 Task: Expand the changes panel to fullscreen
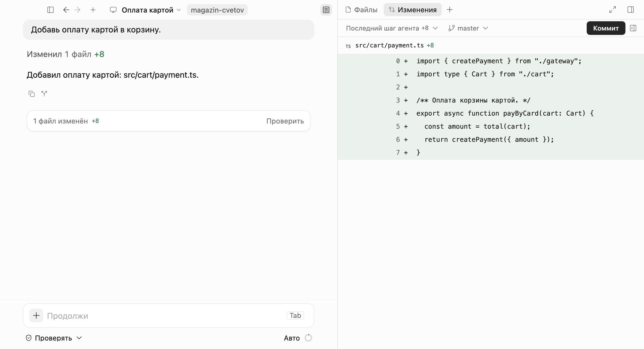click(x=613, y=10)
